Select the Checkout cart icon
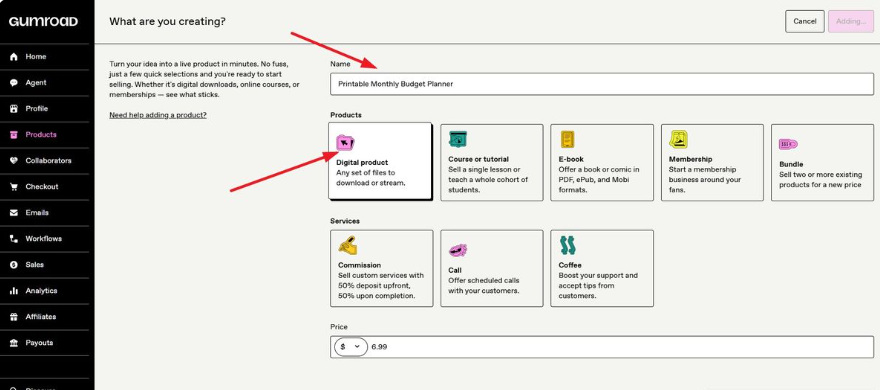Screen dimensions: 880x390 [x=14, y=187]
